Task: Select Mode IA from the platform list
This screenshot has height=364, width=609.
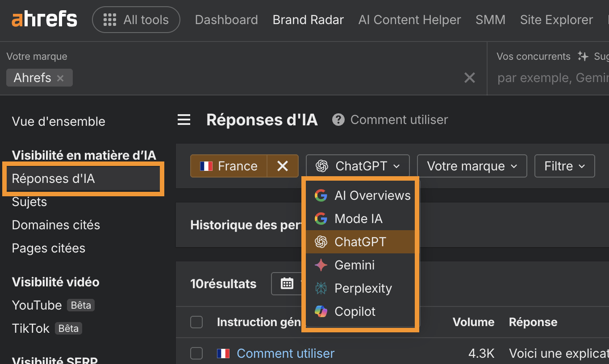Action: (x=358, y=218)
